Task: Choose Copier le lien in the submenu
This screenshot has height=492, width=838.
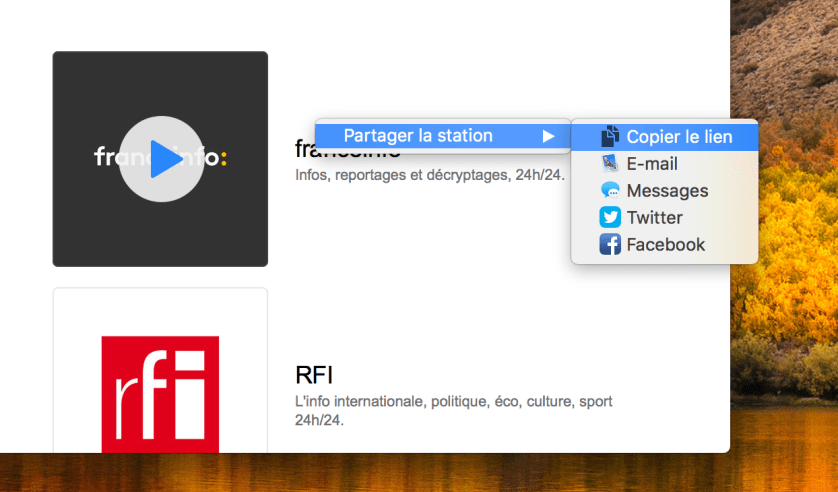Action: [665, 137]
